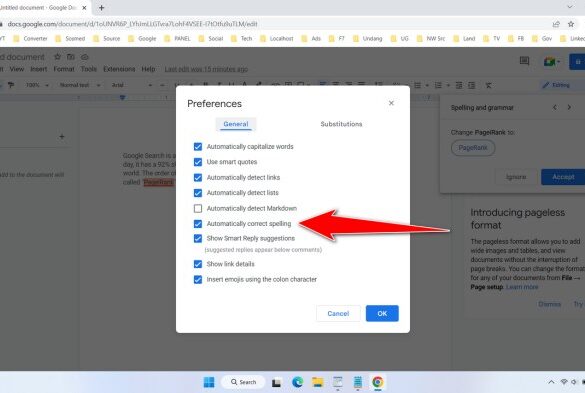Open the Normal text style dropdown
This screenshot has height=393, width=585.
tap(80, 85)
